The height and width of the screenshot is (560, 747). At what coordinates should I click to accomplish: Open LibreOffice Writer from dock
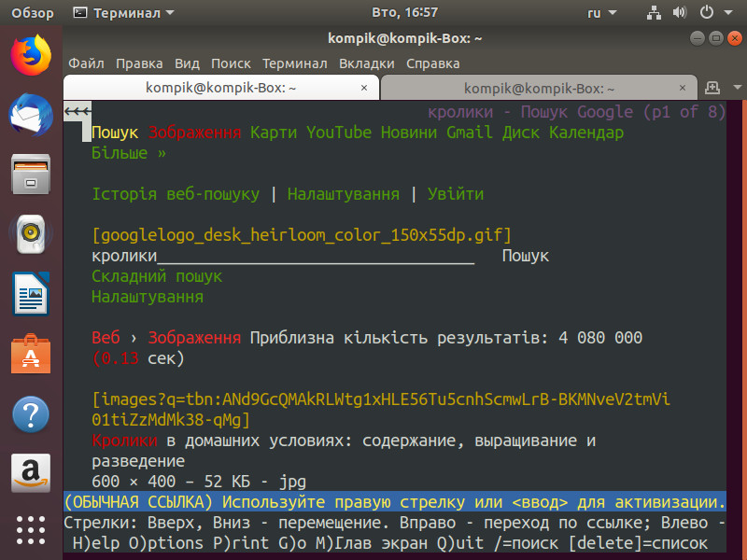(31, 294)
